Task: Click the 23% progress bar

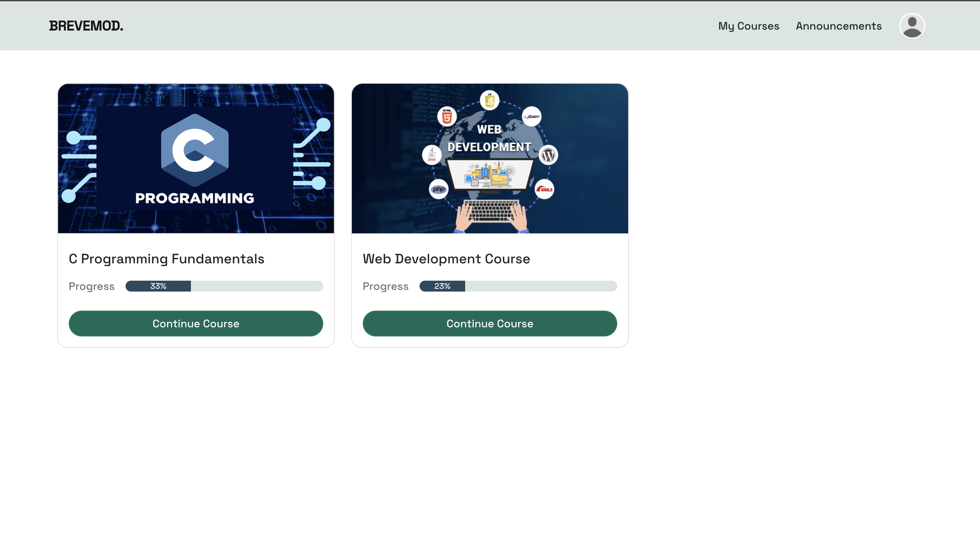Action: point(518,286)
